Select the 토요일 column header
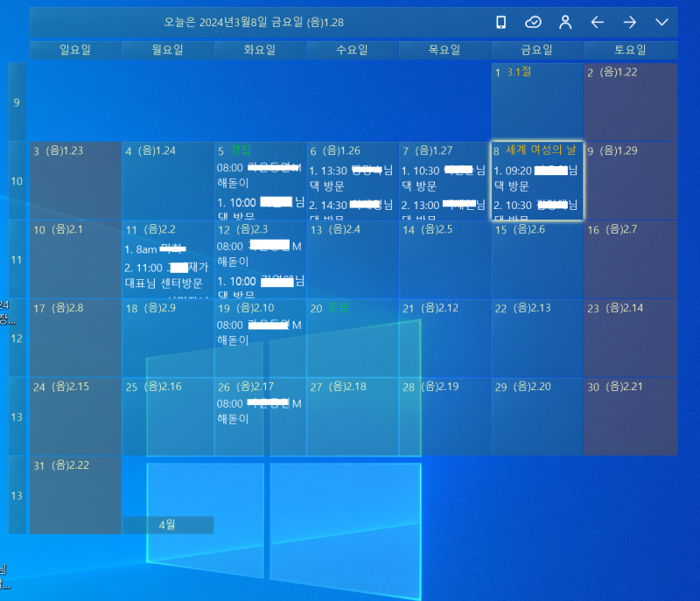The image size is (700, 601). [x=630, y=50]
